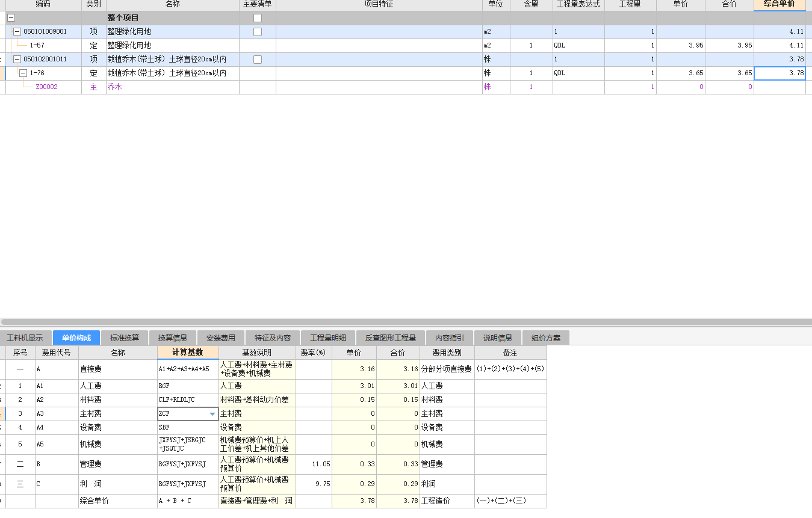This screenshot has width=812, height=518.
Task: Select the RGF 计算基数 cell
Action: point(188,386)
